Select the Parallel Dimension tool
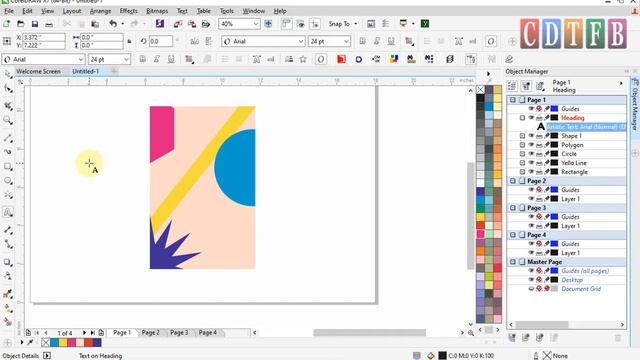This screenshot has width=640, height=360. (x=8, y=230)
